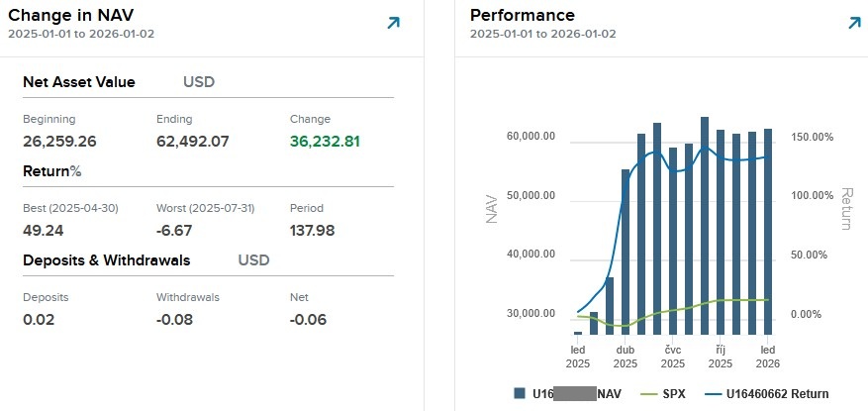The width and height of the screenshot is (868, 411).
Task: Click the říj 2025 x-axis label
Action: pos(721,356)
